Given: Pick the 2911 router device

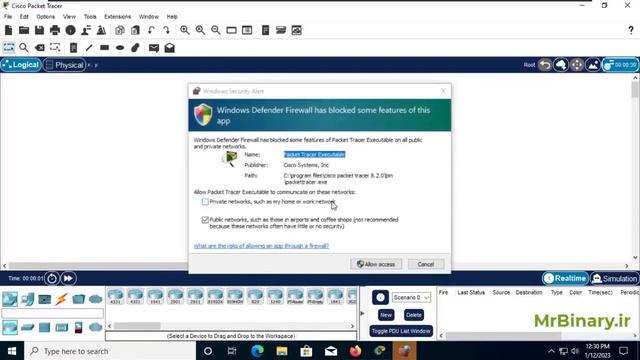Looking at the screenshot, I should pos(195,296).
